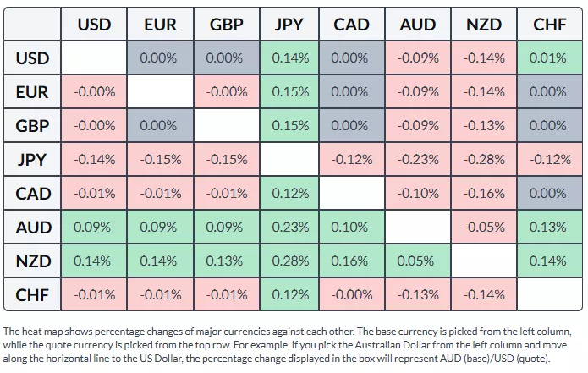This screenshot has height=373, width=588.
Task: Click CAD/NZD cell showing -0.16%
Action: [484, 194]
